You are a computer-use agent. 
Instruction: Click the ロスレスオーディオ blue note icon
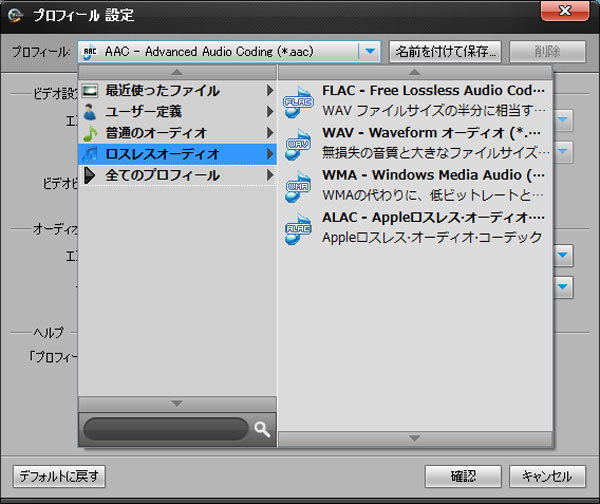coord(90,154)
